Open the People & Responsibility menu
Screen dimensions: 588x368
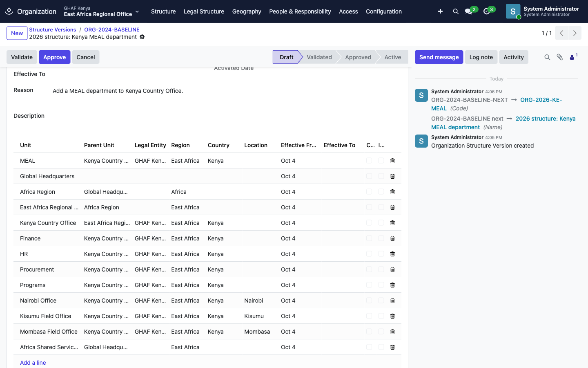coord(300,11)
